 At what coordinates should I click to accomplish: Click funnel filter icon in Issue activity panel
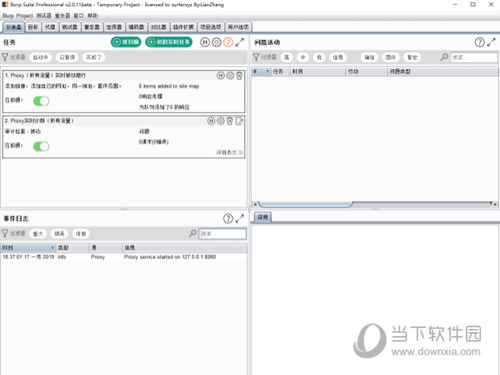click(256, 57)
